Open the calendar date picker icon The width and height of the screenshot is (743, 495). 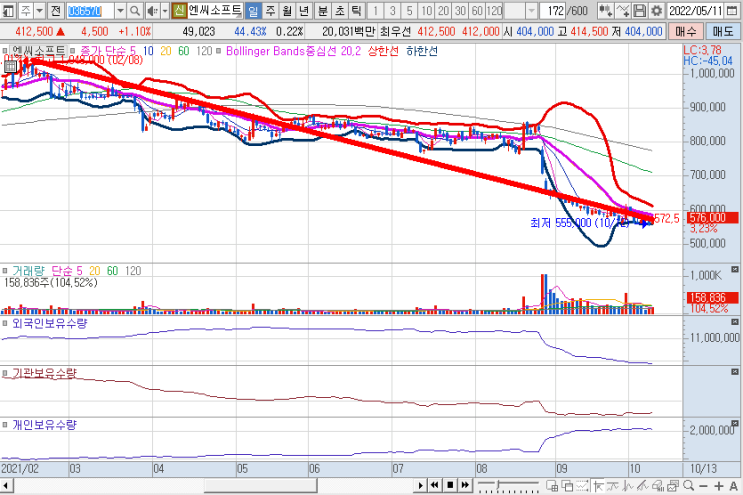click(732, 10)
